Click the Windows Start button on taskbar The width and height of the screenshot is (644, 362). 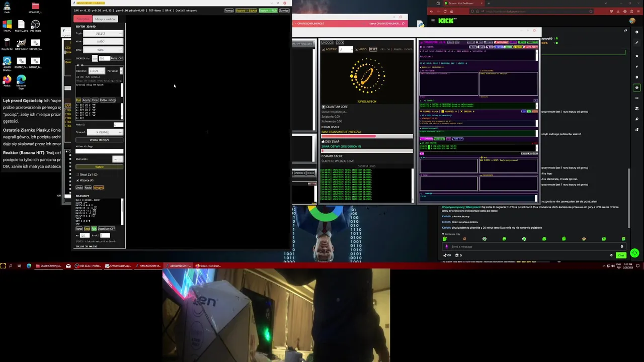pyautogui.click(x=3, y=265)
